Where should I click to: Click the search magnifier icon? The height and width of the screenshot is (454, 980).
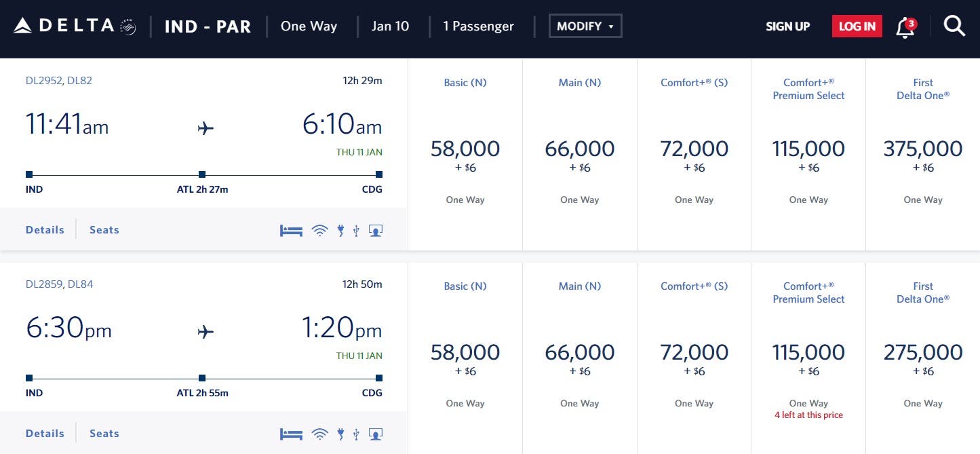954,26
